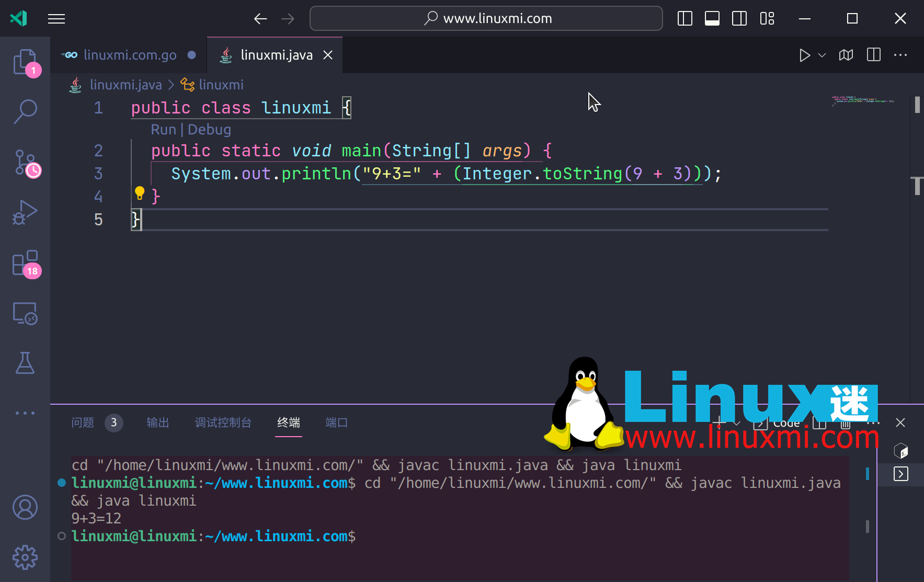Split the editor using the split icon
Viewport: 924px width, 582px height.
pos(873,55)
